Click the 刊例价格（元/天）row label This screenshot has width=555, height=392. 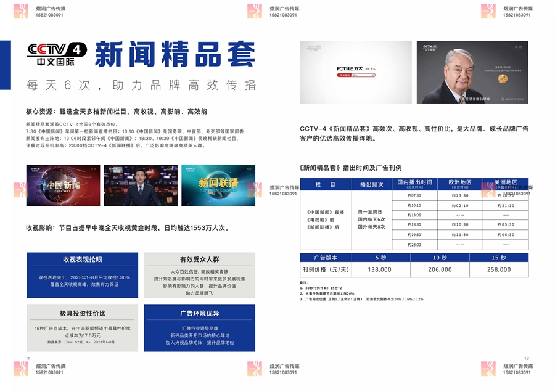pyautogui.click(x=326, y=269)
